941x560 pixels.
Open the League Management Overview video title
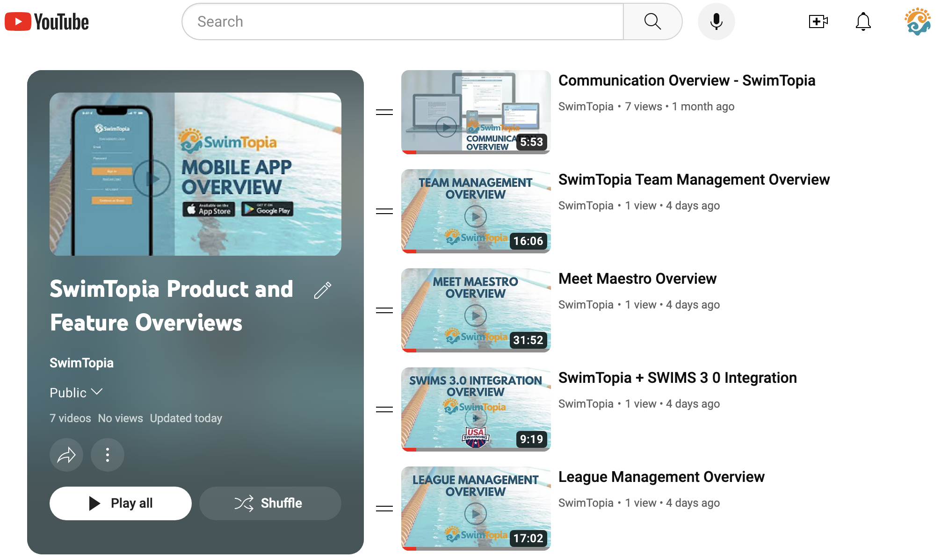(x=661, y=477)
